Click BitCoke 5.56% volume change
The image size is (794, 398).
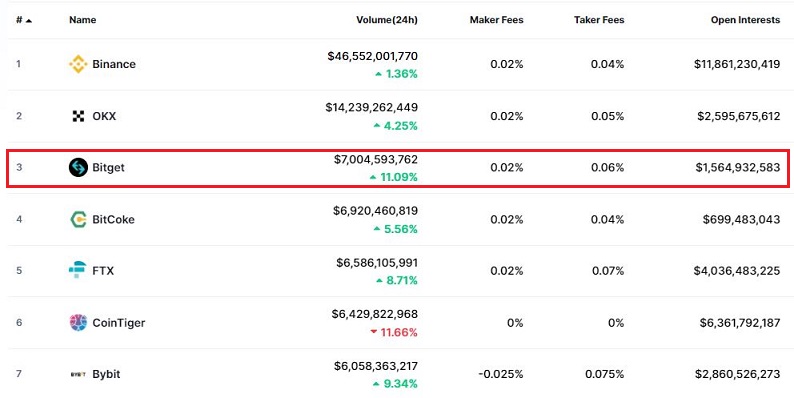(x=396, y=229)
